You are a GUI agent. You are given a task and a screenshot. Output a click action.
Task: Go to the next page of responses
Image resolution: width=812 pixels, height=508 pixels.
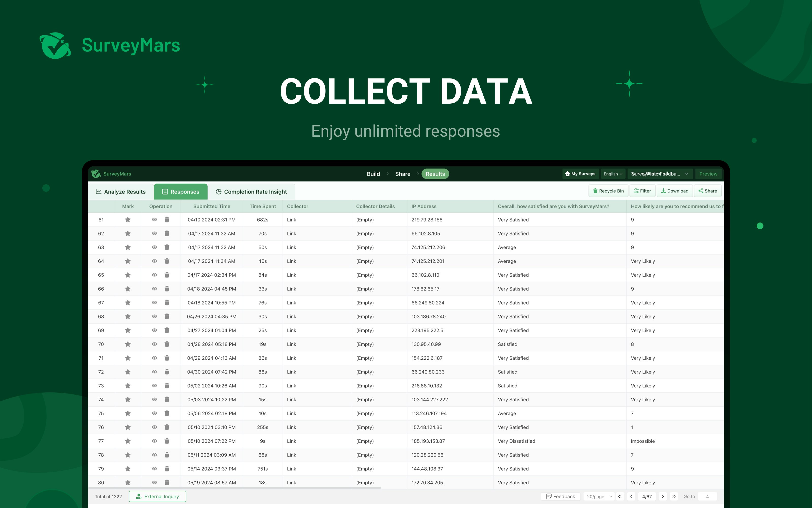(x=663, y=497)
